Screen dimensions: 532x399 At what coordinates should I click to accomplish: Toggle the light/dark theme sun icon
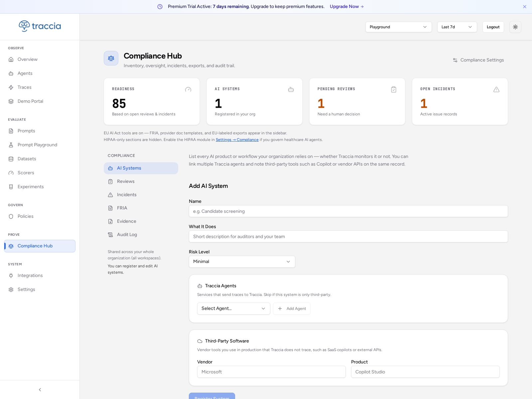515,27
